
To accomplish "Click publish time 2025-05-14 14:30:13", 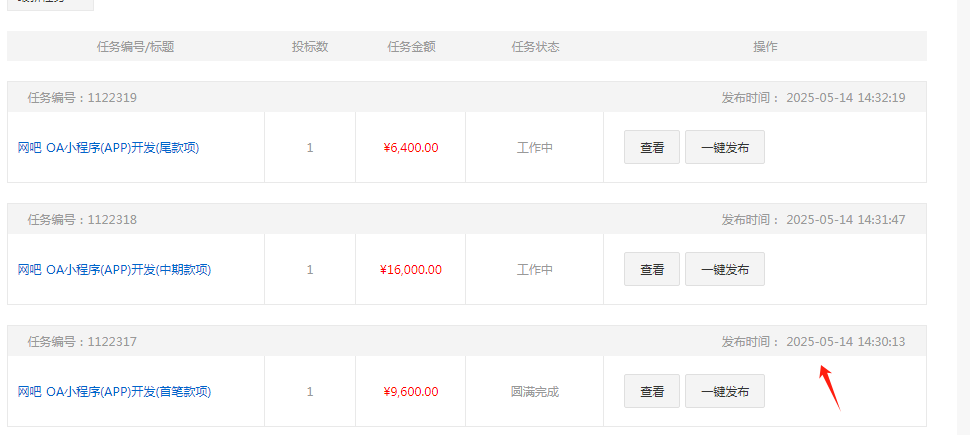I will pos(845,342).
